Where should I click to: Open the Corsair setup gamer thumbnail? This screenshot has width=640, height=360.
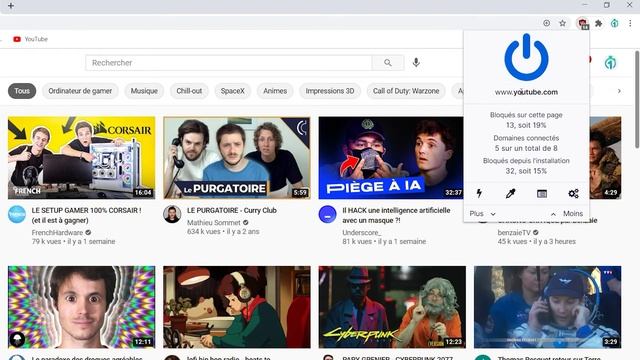pos(82,158)
